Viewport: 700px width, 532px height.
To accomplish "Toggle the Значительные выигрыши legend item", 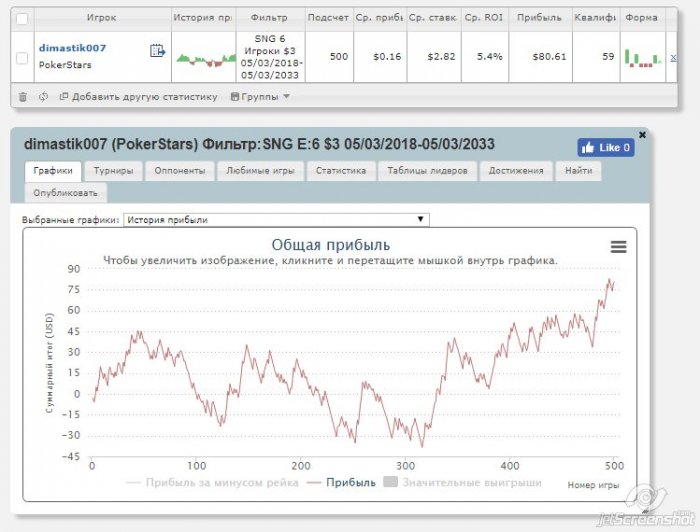I will 462,482.
